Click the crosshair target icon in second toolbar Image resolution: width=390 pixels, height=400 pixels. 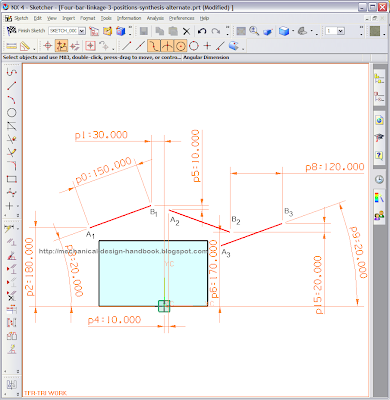click(x=48, y=46)
